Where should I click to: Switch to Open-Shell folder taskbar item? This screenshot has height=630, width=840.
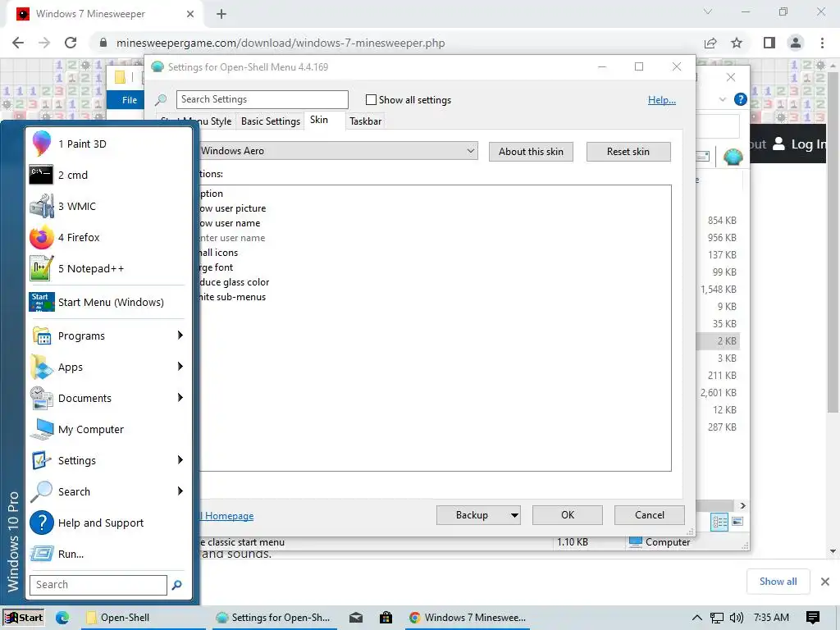coord(143,617)
